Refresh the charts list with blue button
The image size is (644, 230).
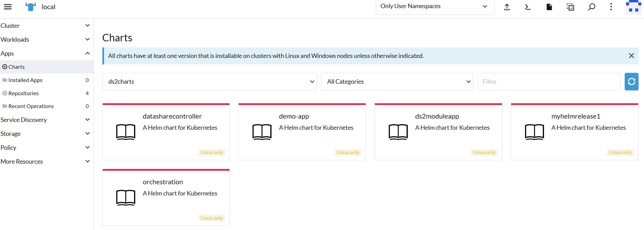click(x=631, y=82)
